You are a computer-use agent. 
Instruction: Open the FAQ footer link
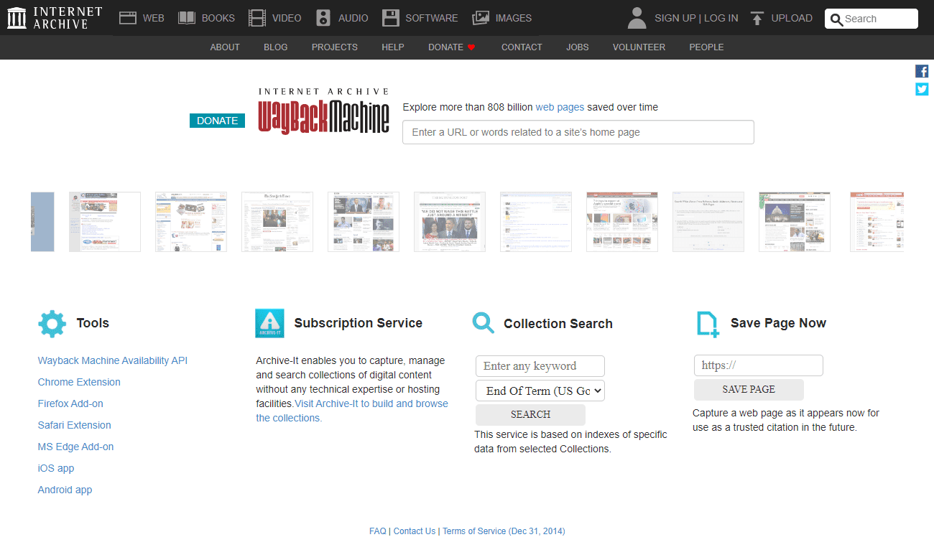click(x=378, y=531)
